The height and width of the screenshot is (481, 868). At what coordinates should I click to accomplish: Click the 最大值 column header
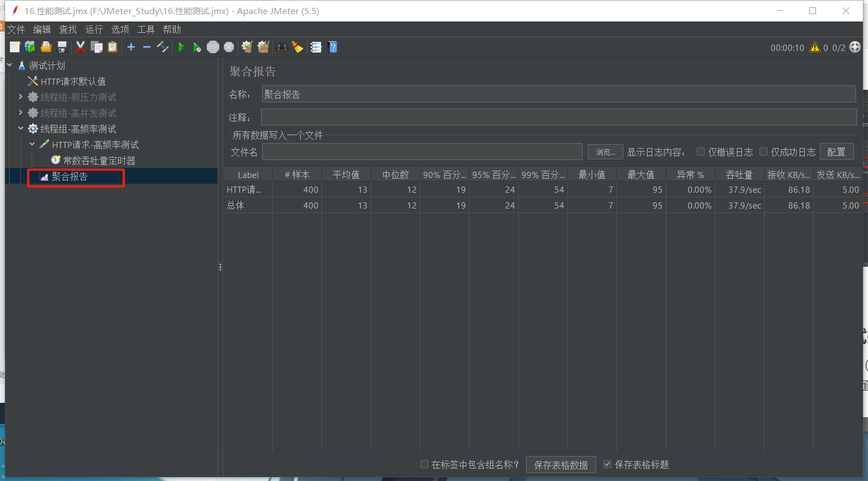(x=641, y=175)
